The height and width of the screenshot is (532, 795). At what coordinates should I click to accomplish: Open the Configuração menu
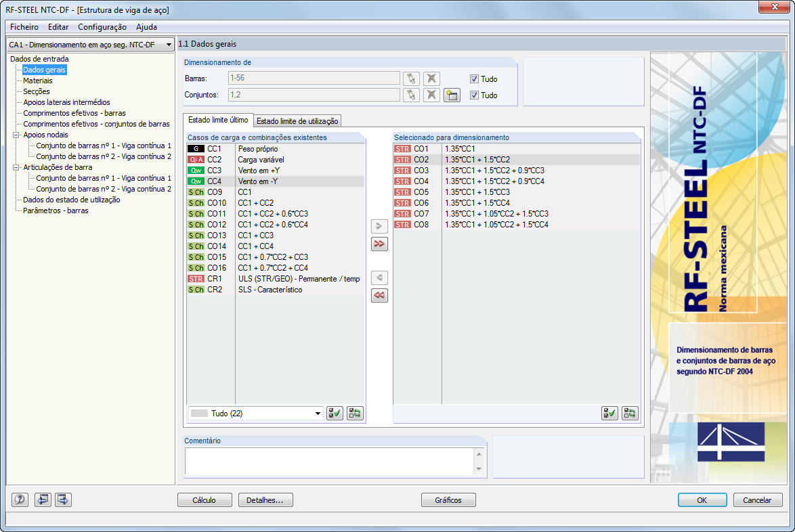(x=102, y=27)
